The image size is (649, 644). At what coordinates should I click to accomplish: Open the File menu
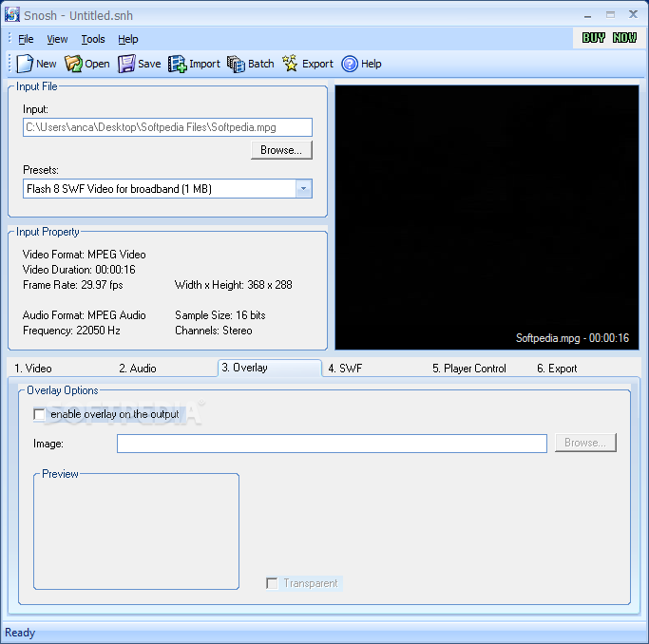[26, 39]
